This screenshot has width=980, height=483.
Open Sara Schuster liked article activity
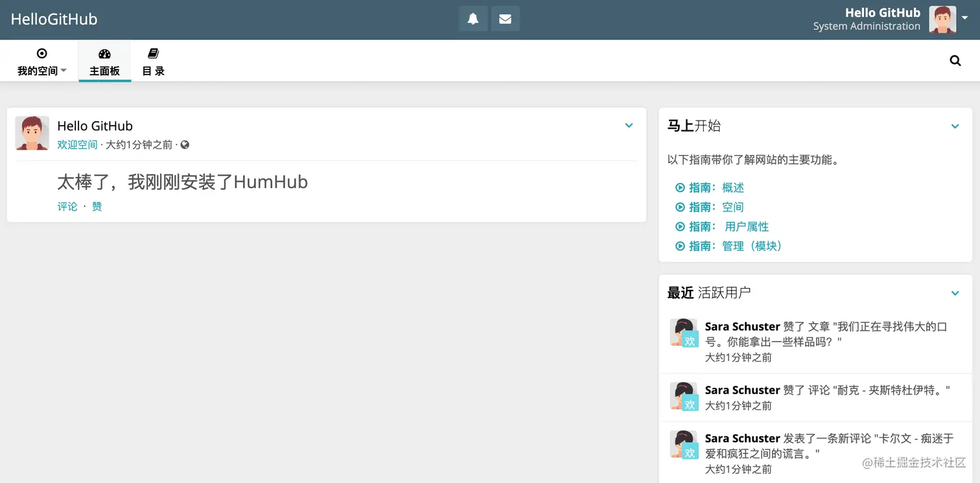coord(815,342)
